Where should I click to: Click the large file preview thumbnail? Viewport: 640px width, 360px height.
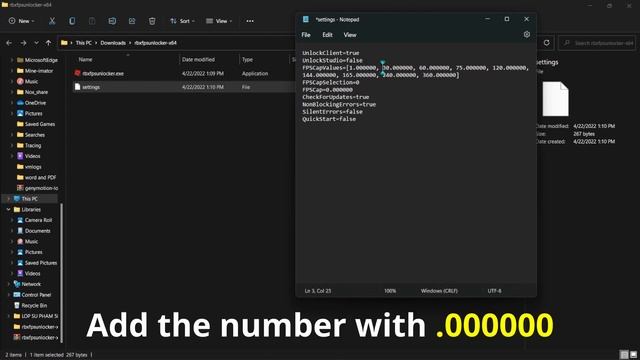[555, 99]
